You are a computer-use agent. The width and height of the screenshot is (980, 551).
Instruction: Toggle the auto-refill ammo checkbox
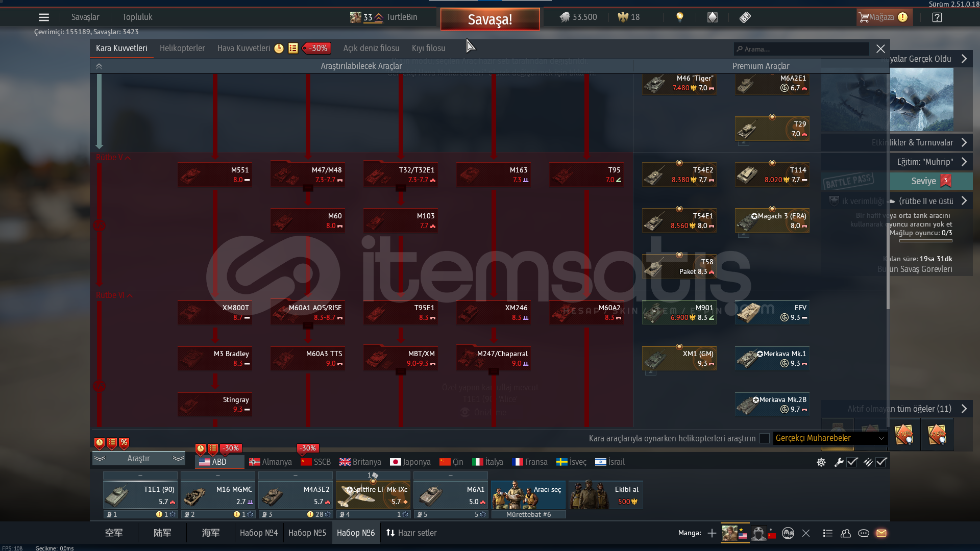(881, 462)
